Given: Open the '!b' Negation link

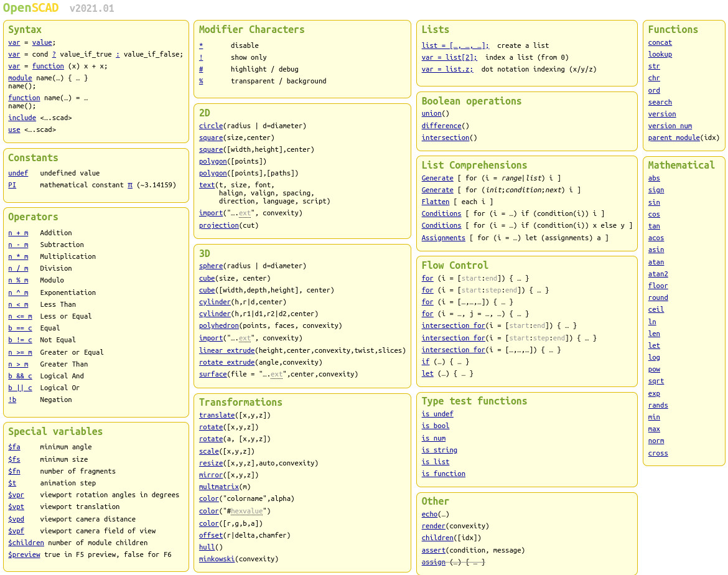Looking at the screenshot, I should 12,400.
